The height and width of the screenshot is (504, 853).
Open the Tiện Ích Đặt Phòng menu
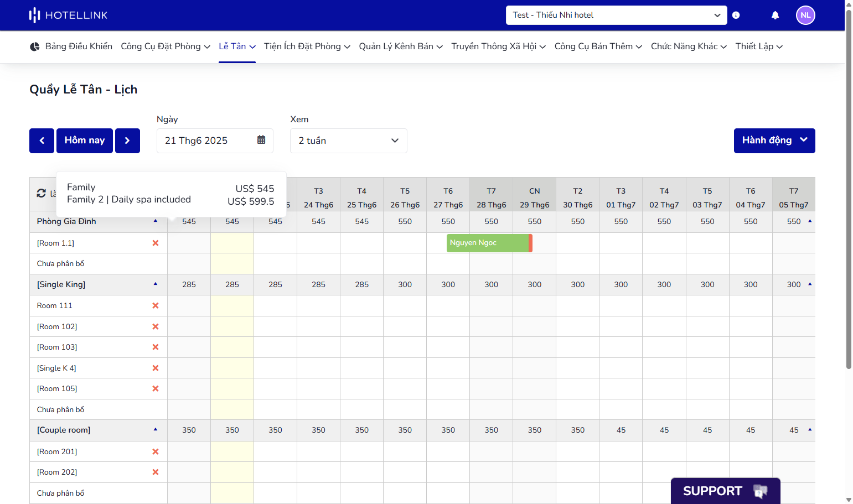click(307, 46)
